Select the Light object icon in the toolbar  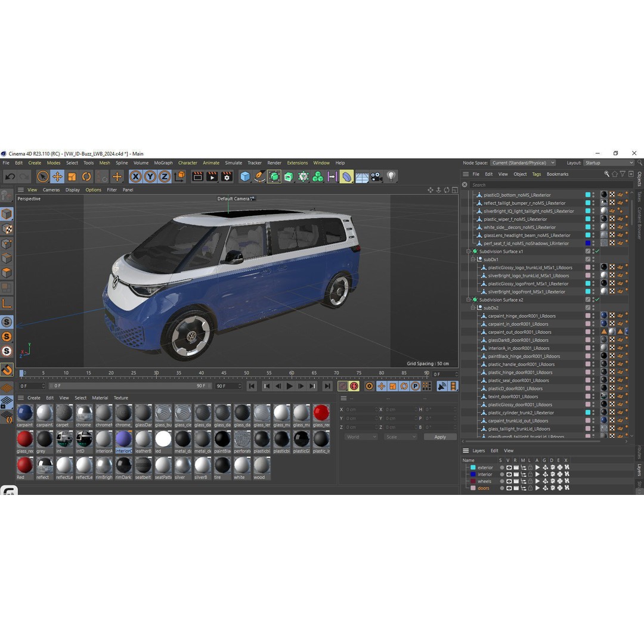(x=390, y=177)
